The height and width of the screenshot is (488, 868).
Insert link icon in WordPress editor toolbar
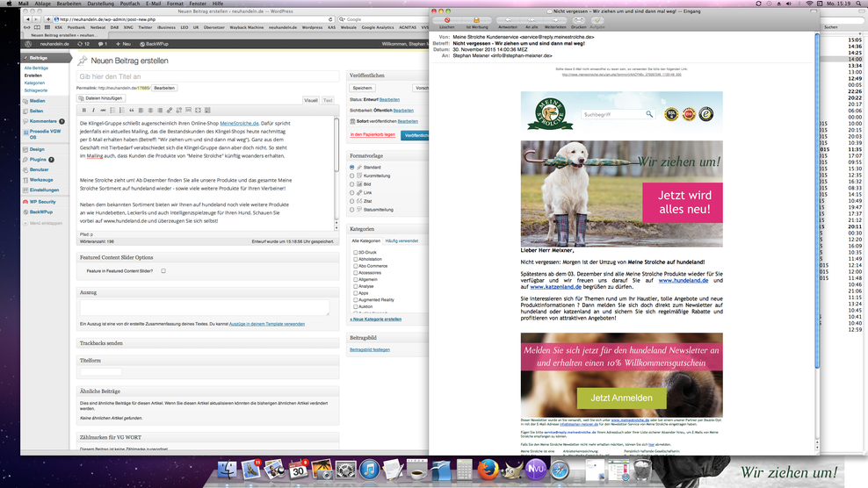point(170,110)
